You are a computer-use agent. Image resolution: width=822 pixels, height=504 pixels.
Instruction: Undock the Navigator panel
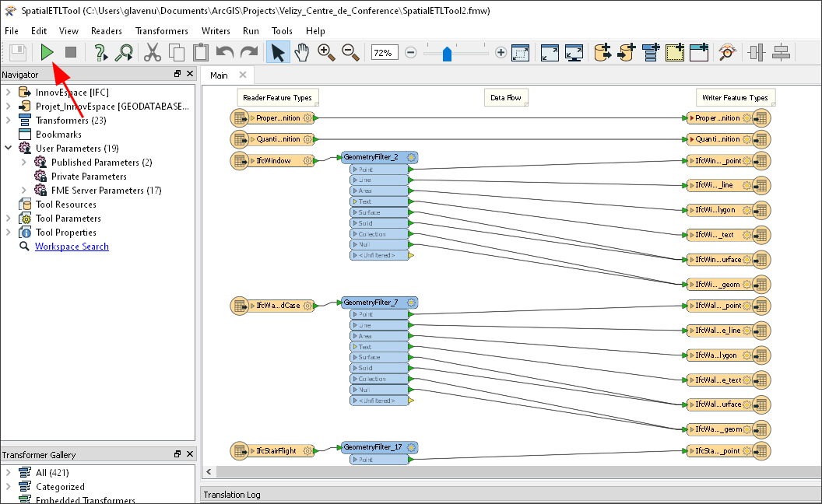point(177,74)
